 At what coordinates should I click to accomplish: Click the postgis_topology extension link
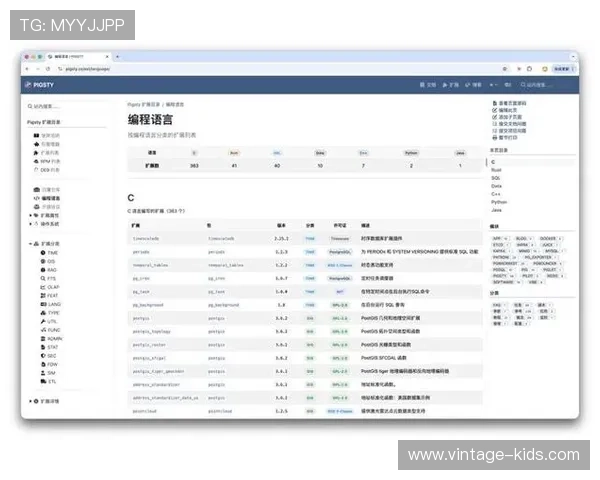tap(152, 331)
